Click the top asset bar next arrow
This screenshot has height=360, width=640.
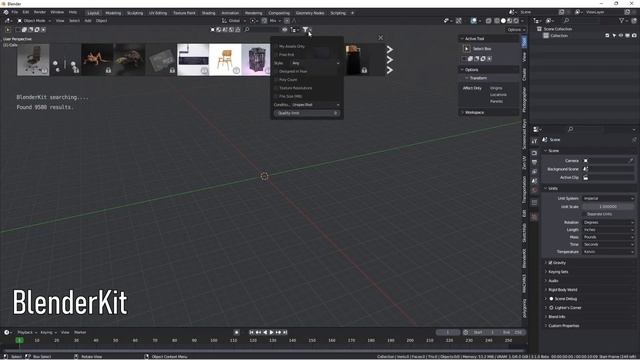click(390, 49)
